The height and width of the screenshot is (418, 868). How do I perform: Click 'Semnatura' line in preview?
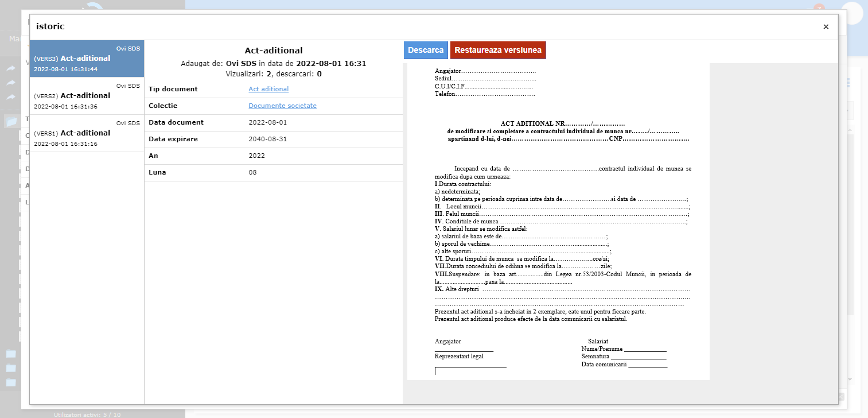(x=624, y=356)
